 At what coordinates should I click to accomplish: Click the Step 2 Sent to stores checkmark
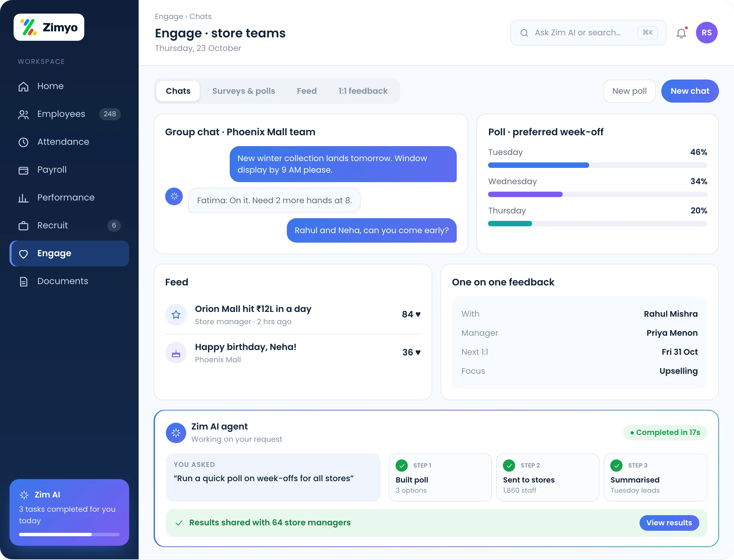click(x=509, y=466)
